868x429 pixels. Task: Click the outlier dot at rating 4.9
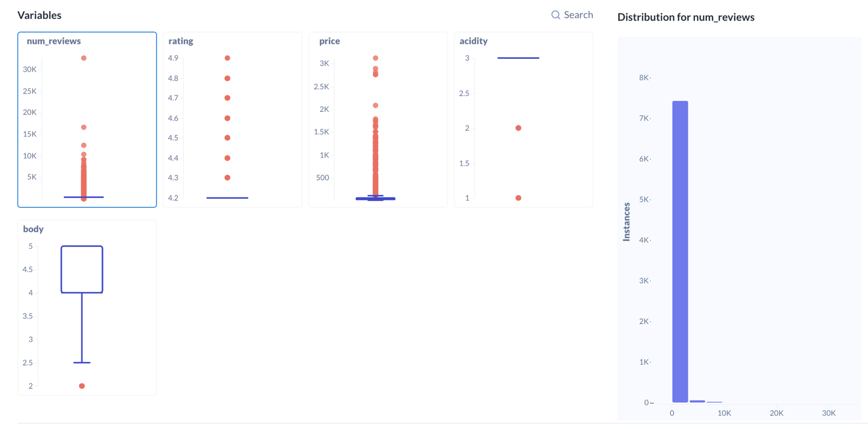pos(227,58)
